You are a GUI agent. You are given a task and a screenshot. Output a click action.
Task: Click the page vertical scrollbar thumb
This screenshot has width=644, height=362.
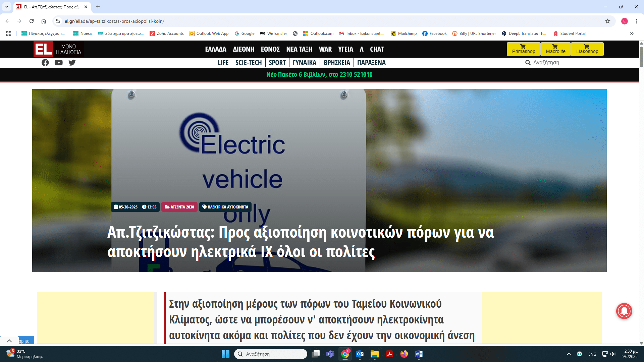641,57
